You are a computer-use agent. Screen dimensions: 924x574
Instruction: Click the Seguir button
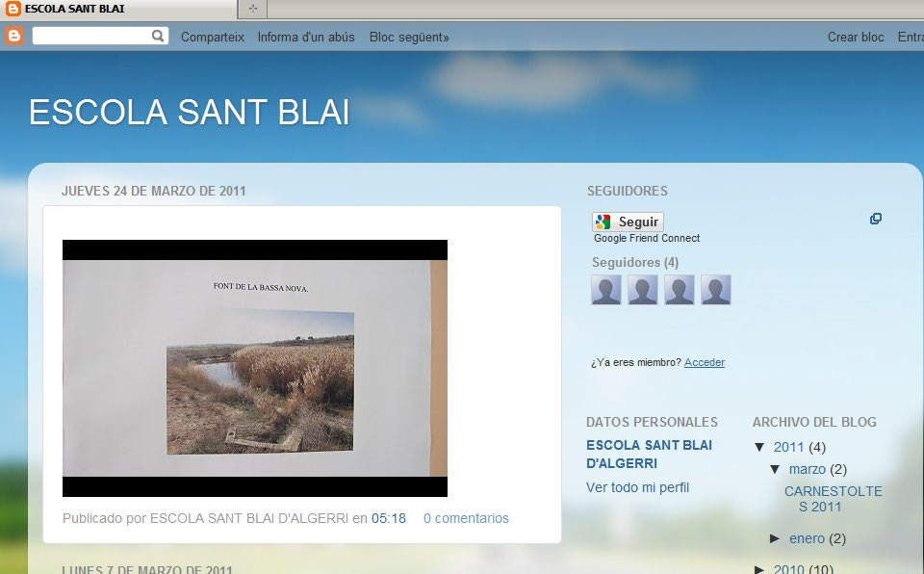[x=628, y=222]
